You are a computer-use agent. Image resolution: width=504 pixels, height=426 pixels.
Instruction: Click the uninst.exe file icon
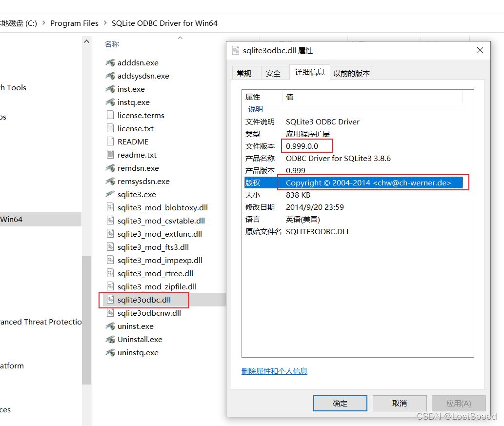tap(110, 326)
